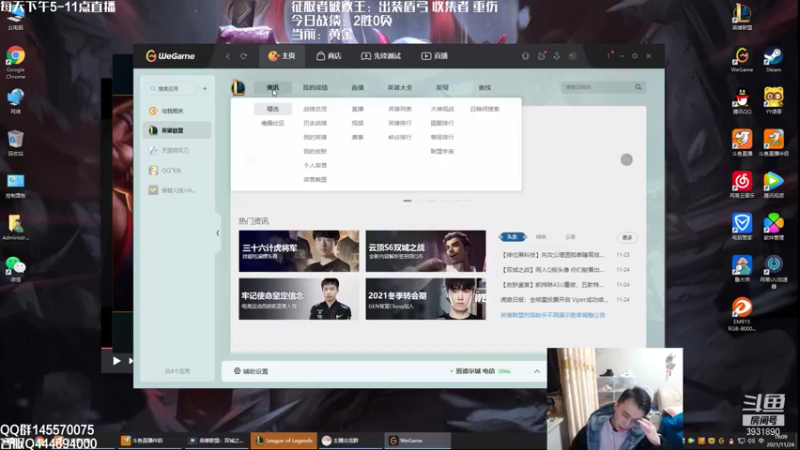This screenshot has height=450, width=800.
Task: Open the blue 英雄联盟 announcement link
Action: pos(553,315)
